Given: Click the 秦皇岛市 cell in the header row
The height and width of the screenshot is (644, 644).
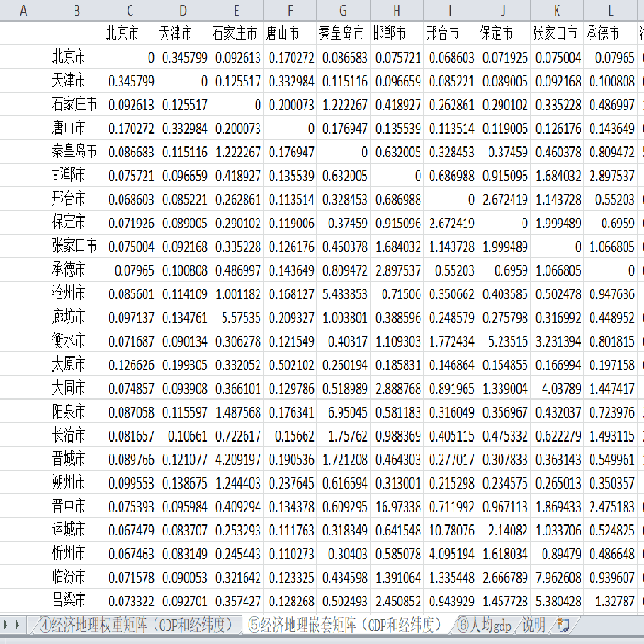Looking at the screenshot, I should [x=343, y=33].
